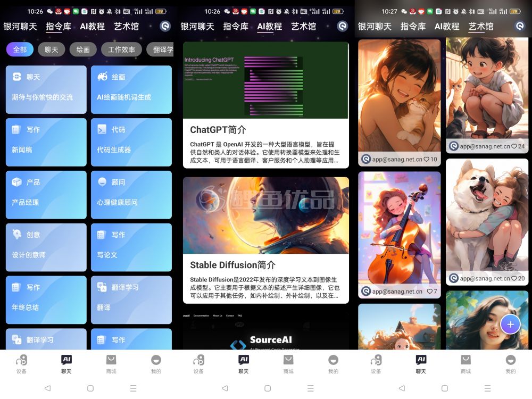This screenshot has width=532, height=399.
Task: Open 商城 in the left screen's bottom bar
Action: tap(111, 364)
